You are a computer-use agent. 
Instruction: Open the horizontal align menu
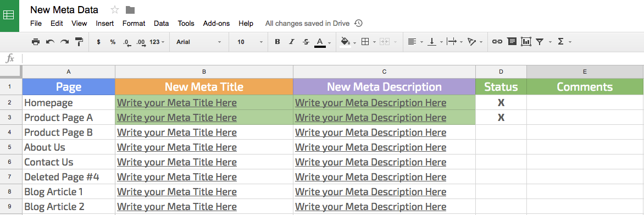pyautogui.click(x=412, y=42)
